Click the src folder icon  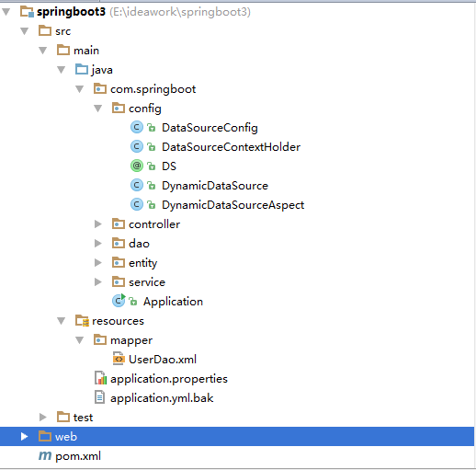[45, 30]
